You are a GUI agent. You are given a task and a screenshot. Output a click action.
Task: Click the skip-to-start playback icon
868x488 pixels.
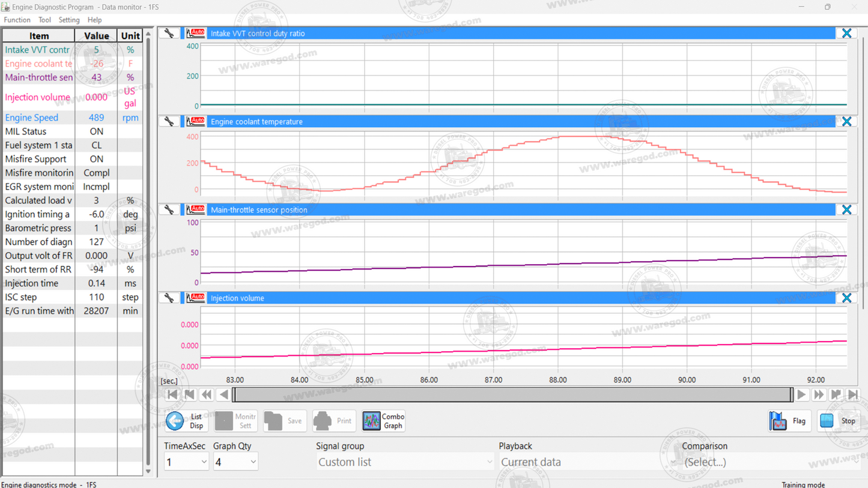pyautogui.click(x=172, y=394)
